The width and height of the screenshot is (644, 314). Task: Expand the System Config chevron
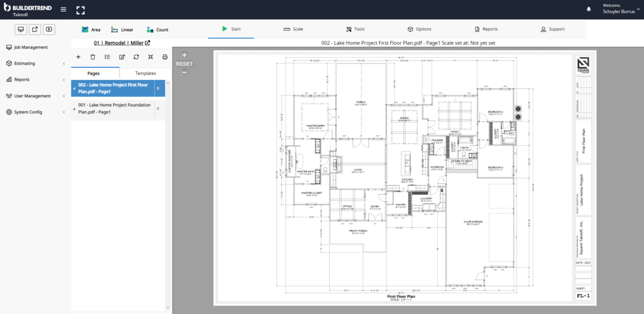pyautogui.click(x=64, y=112)
